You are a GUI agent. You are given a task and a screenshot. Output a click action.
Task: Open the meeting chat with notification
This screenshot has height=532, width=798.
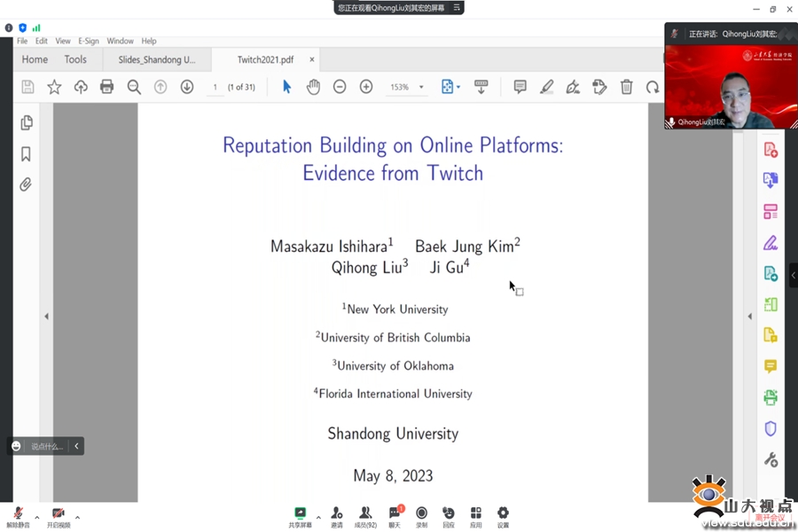[x=394, y=514]
